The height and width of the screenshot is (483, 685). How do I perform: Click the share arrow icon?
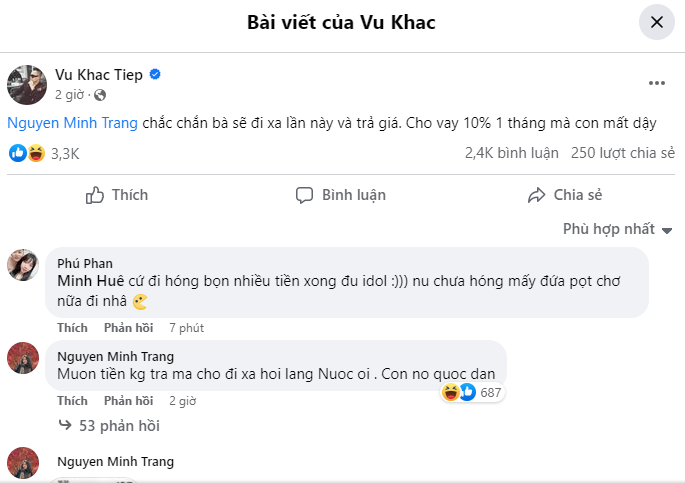pos(536,195)
